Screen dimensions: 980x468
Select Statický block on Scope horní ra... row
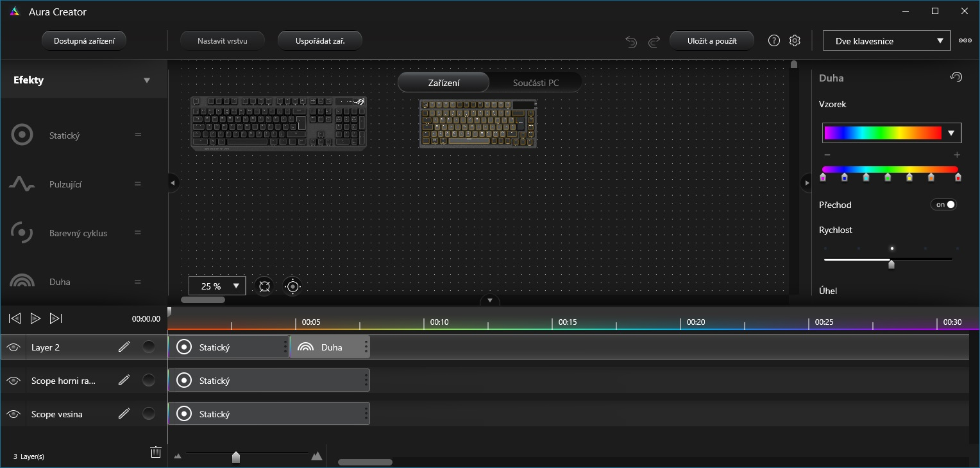click(269, 381)
